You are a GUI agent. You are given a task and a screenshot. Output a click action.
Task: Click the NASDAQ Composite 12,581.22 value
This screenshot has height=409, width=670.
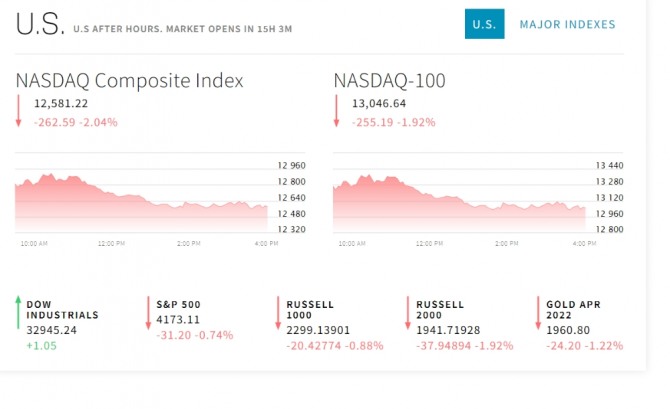click(x=61, y=103)
